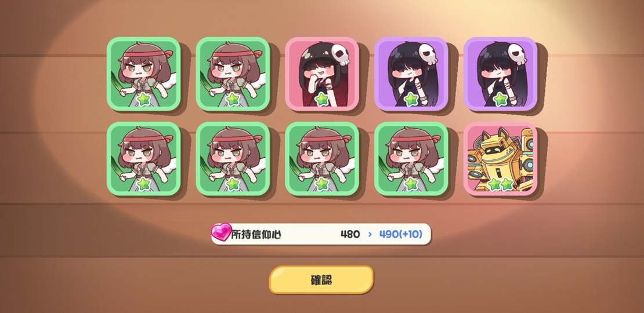The width and height of the screenshot is (644, 313).
Task: Click the current 480 faith heart count
Action: (350, 234)
